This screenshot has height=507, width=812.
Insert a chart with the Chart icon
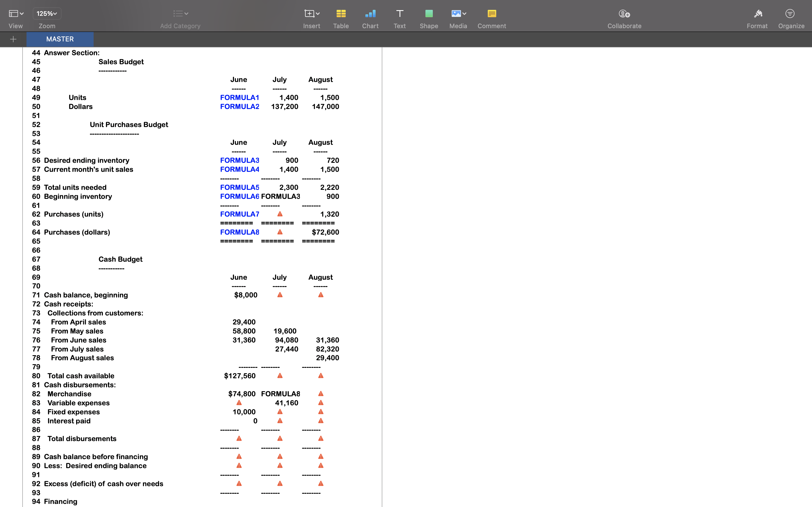pyautogui.click(x=370, y=14)
